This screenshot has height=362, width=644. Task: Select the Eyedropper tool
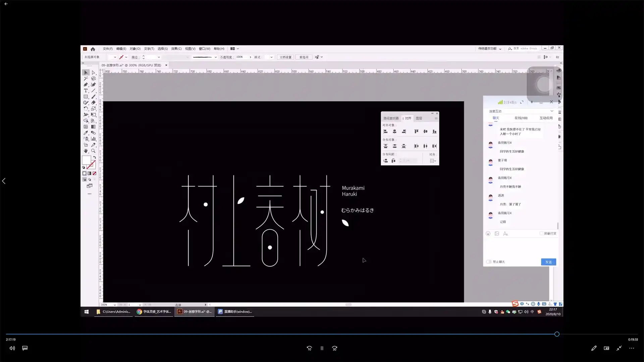(x=85, y=132)
